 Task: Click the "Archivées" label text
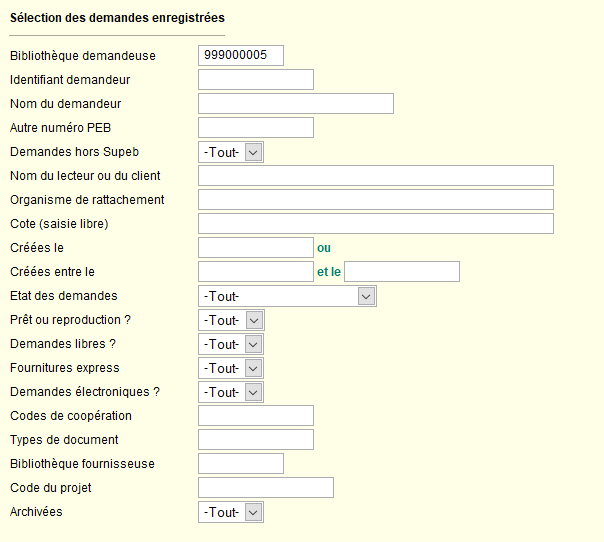pyautogui.click(x=36, y=512)
